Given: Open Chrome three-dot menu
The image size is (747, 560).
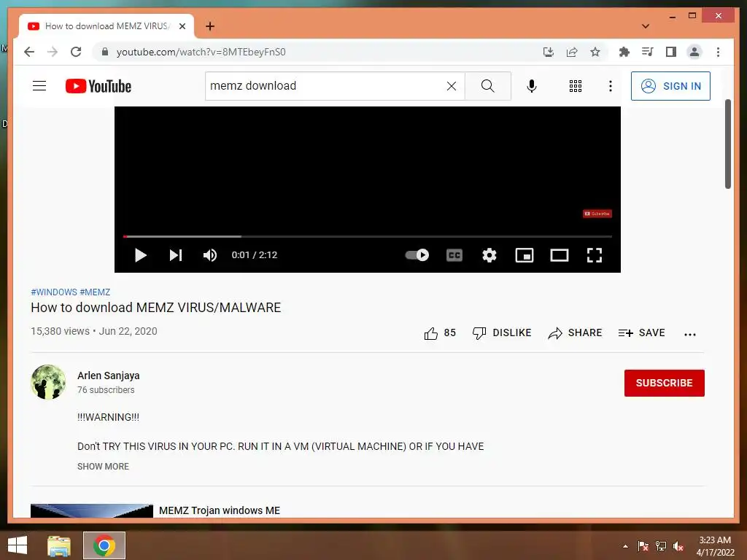Looking at the screenshot, I should click(718, 52).
